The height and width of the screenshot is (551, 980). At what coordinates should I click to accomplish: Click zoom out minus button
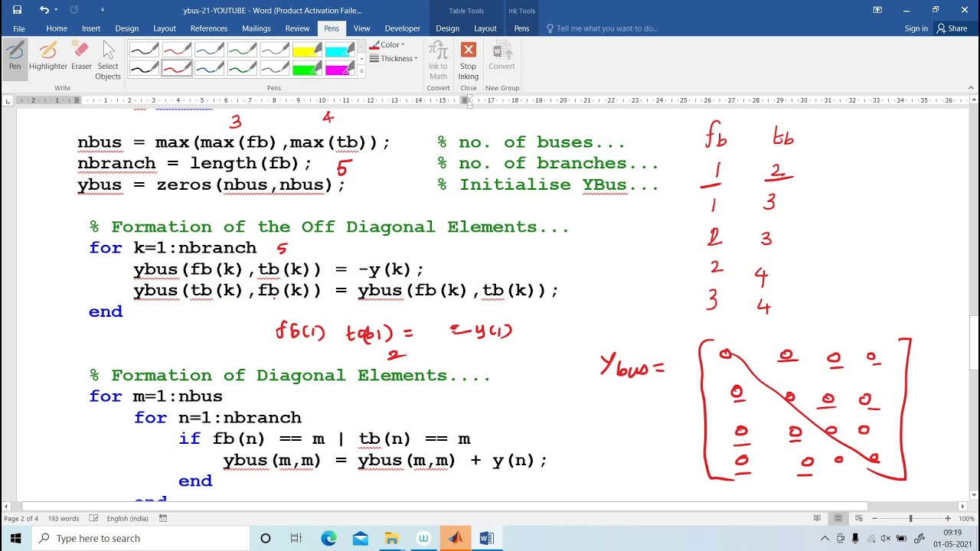(876, 518)
